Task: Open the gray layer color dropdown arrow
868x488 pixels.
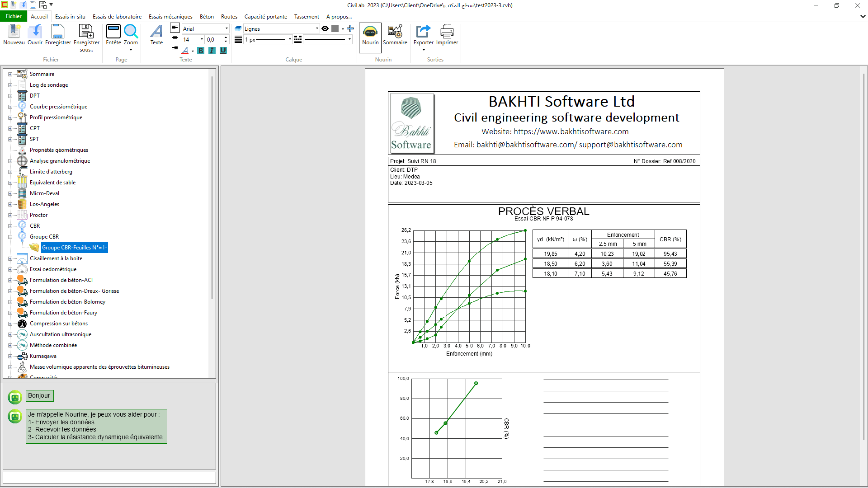Action: (x=343, y=28)
